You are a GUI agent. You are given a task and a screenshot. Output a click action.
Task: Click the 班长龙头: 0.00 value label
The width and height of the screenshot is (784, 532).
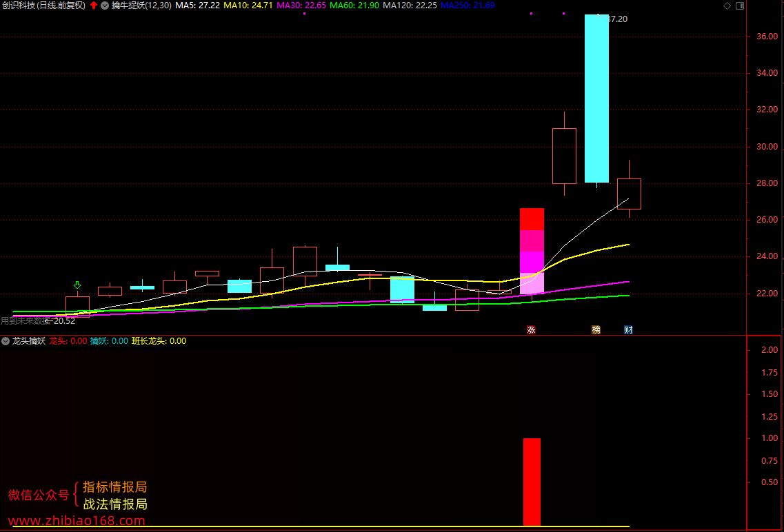159,341
